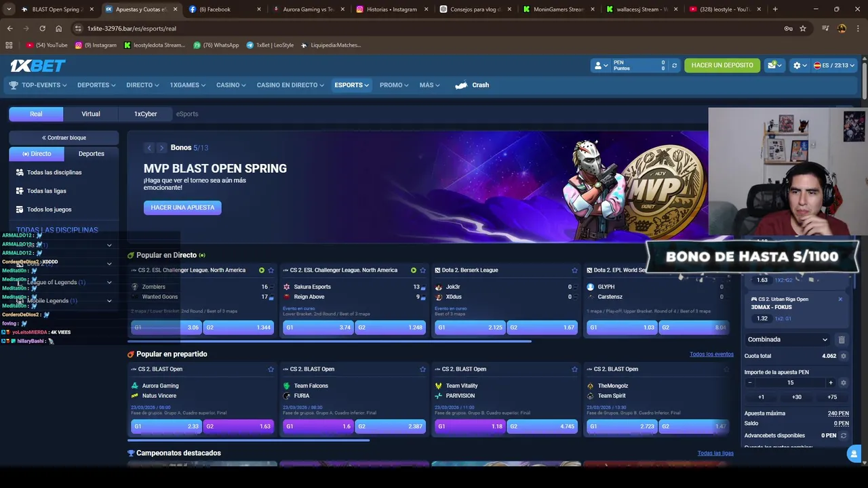Click the browser bookmark star icon
This screenshot has height=488, width=868.
[x=803, y=28]
